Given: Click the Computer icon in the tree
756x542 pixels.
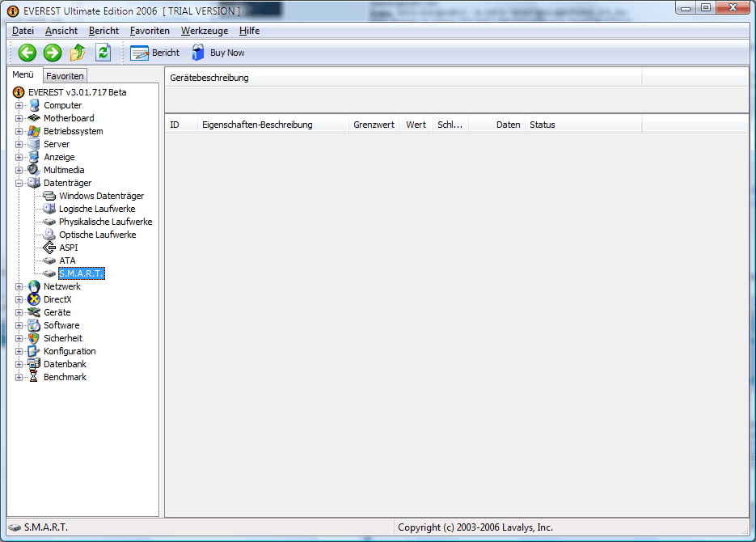Looking at the screenshot, I should (x=34, y=105).
